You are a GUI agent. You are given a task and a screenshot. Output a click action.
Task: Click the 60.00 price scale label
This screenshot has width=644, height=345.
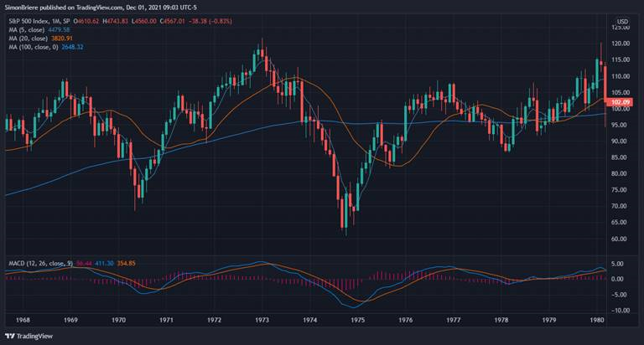(x=622, y=239)
